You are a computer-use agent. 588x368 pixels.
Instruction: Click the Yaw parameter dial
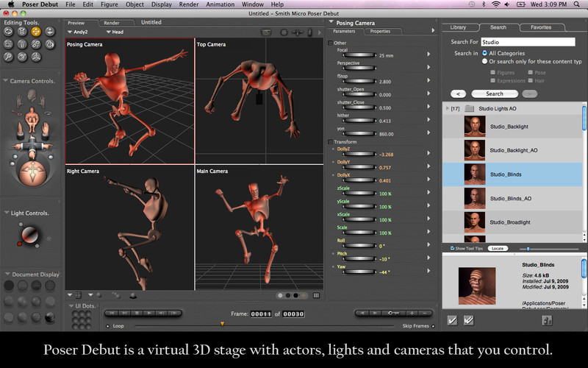point(359,272)
